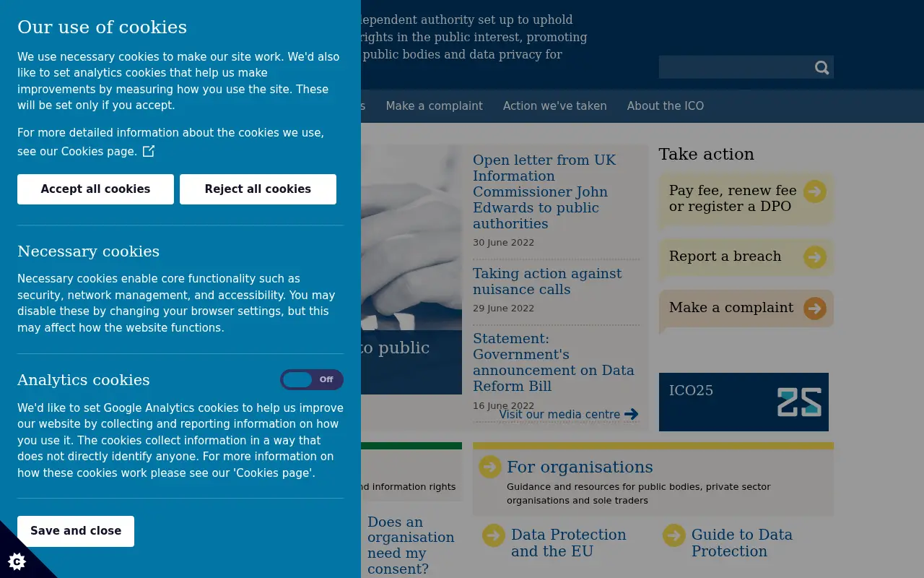Open Does an organisation need my consent link
The image size is (924, 578).
(411, 545)
